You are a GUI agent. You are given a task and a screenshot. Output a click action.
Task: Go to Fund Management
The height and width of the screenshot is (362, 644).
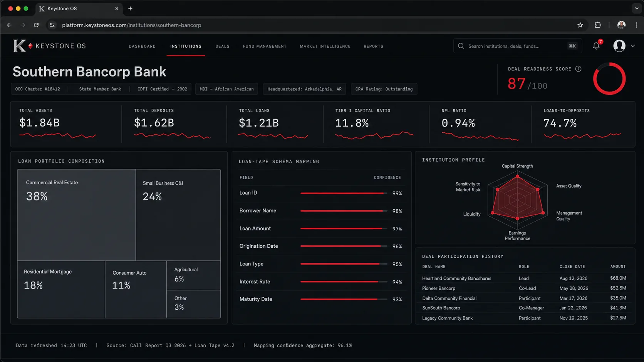(x=265, y=46)
